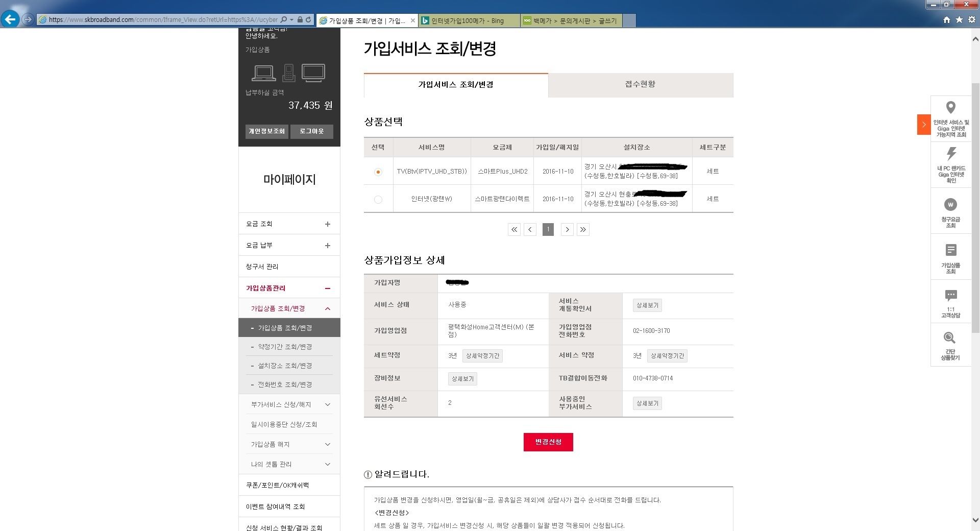Select the TV(Btv) service radio button
This screenshot has height=531, width=980.
tap(378, 172)
